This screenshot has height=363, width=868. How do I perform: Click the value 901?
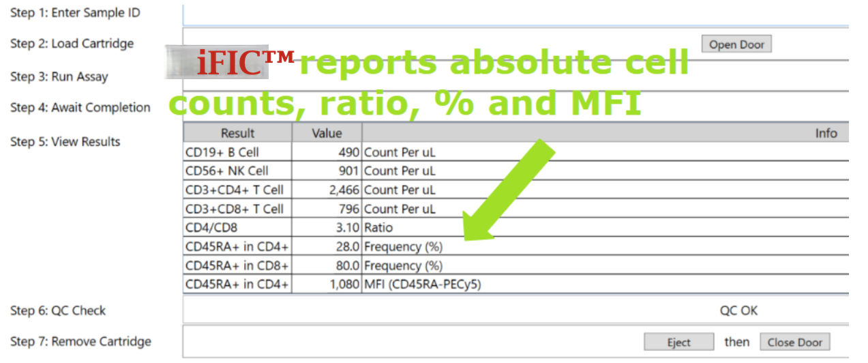pyautogui.click(x=348, y=171)
